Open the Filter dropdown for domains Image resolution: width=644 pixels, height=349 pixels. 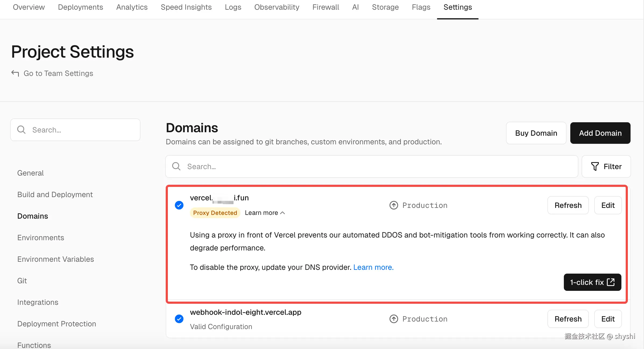click(x=606, y=166)
